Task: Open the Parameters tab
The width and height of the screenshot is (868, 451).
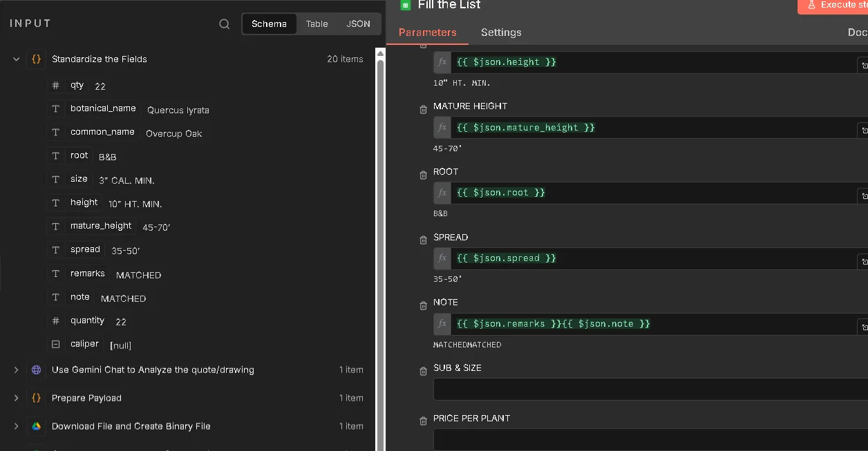Action: pyautogui.click(x=428, y=32)
